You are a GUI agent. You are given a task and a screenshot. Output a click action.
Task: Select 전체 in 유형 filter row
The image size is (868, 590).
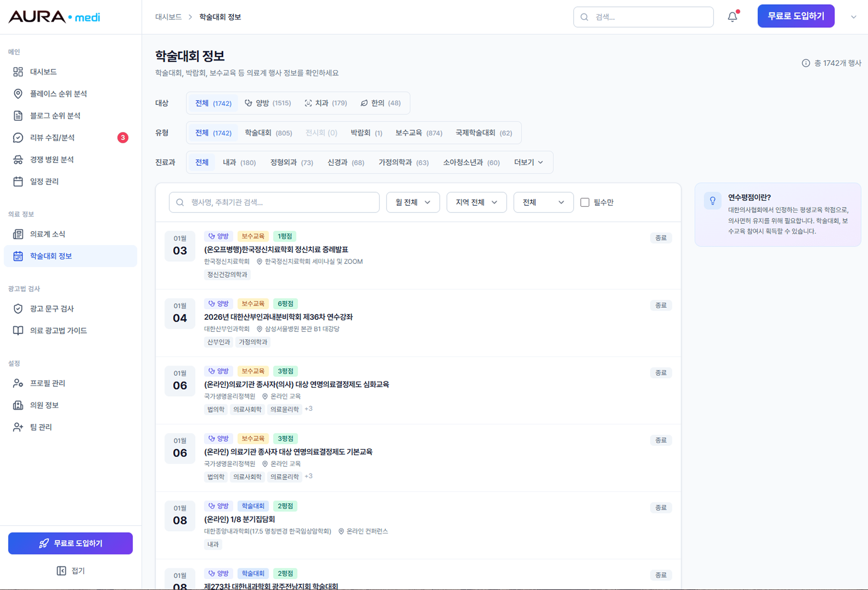[213, 133]
